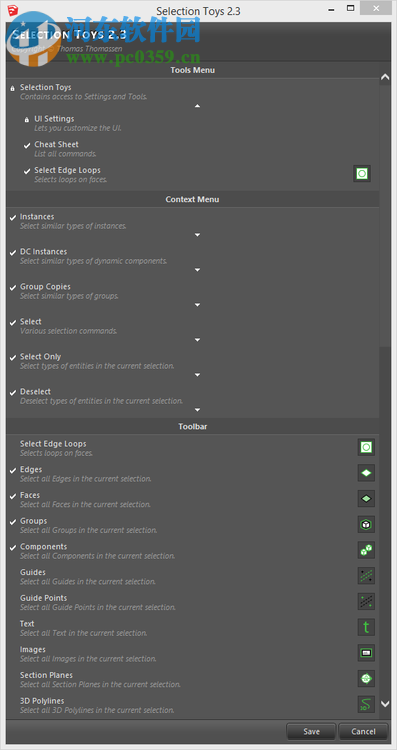Click the Edges toolbar icon
The height and width of the screenshot is (750, 397).
366,473
